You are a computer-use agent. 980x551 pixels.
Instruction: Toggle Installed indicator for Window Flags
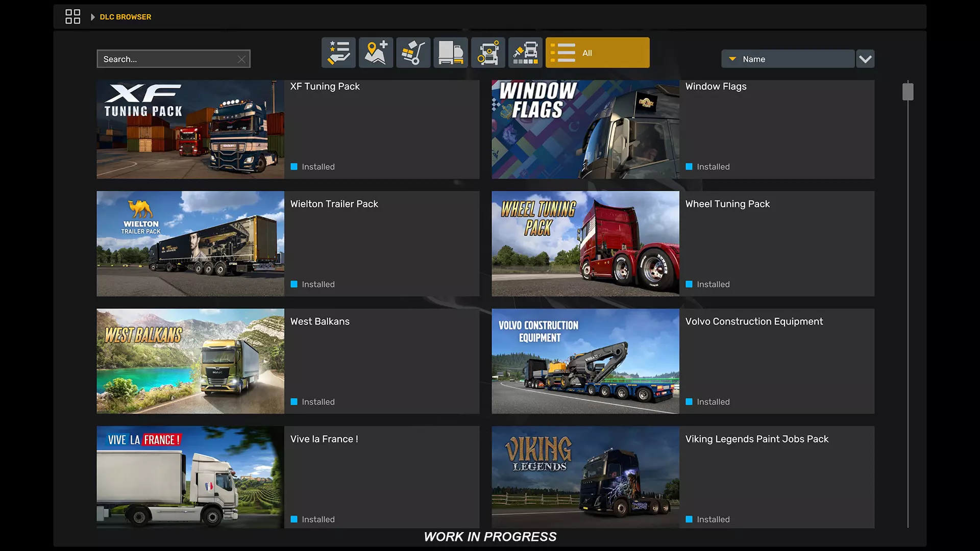[689, 167]
